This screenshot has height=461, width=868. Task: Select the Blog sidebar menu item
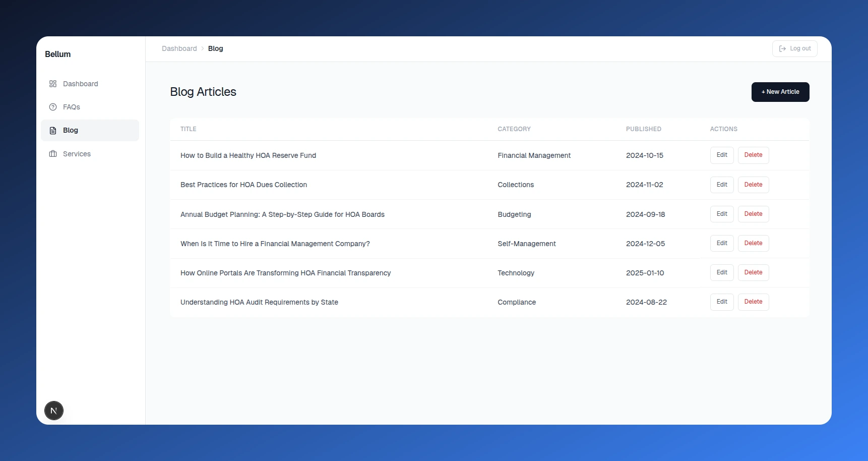[x=90, y=130]
